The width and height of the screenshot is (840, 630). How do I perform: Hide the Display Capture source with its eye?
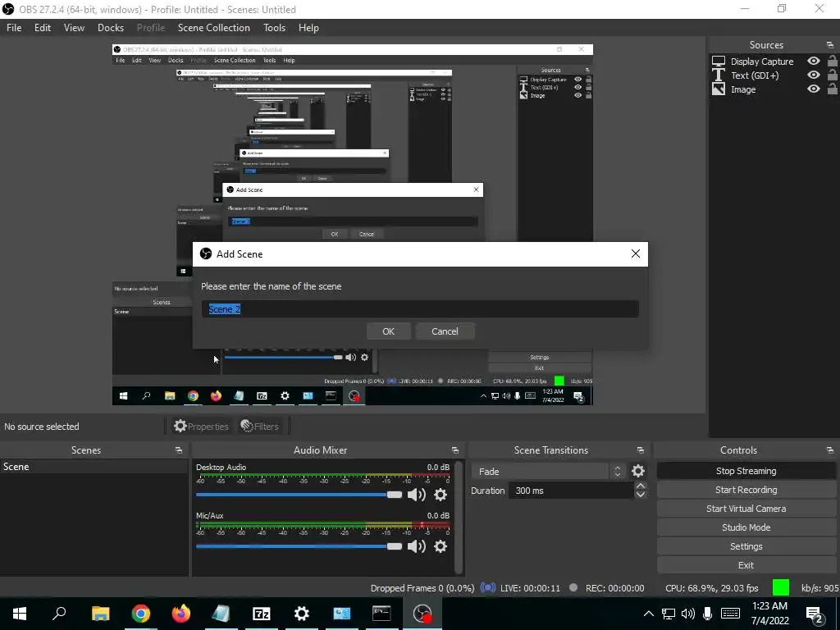click(813, 61)
